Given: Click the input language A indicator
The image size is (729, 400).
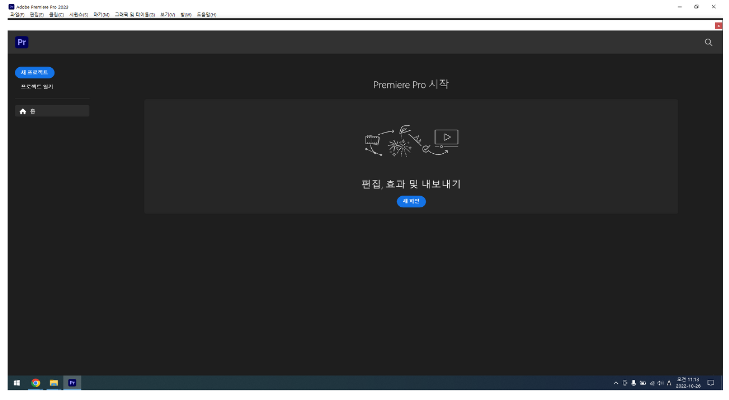Looking at the screenshot, I should (x=669, y=383).
